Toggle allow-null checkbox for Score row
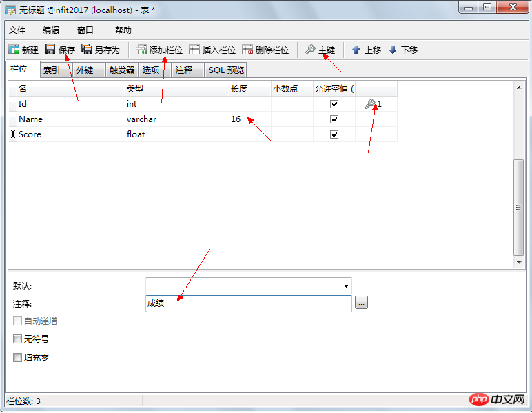 334,134
